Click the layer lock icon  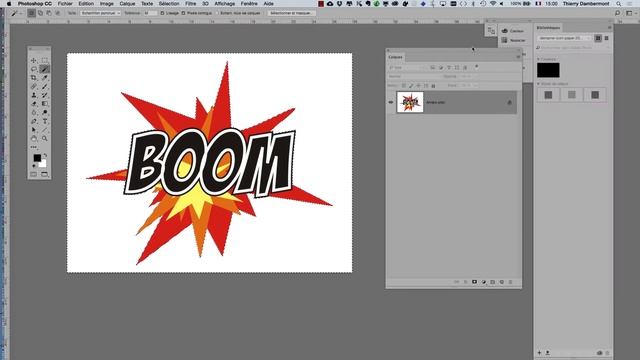(x=509, y=102)
